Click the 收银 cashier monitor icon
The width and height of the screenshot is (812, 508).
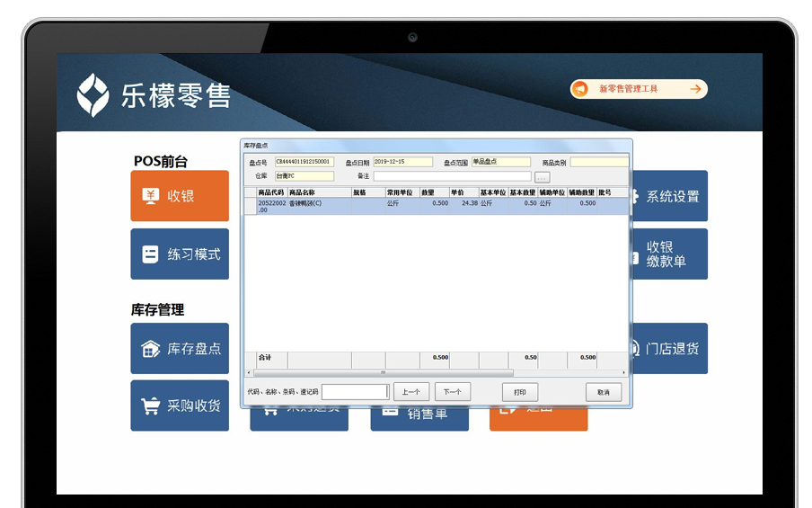coord(150,196)
